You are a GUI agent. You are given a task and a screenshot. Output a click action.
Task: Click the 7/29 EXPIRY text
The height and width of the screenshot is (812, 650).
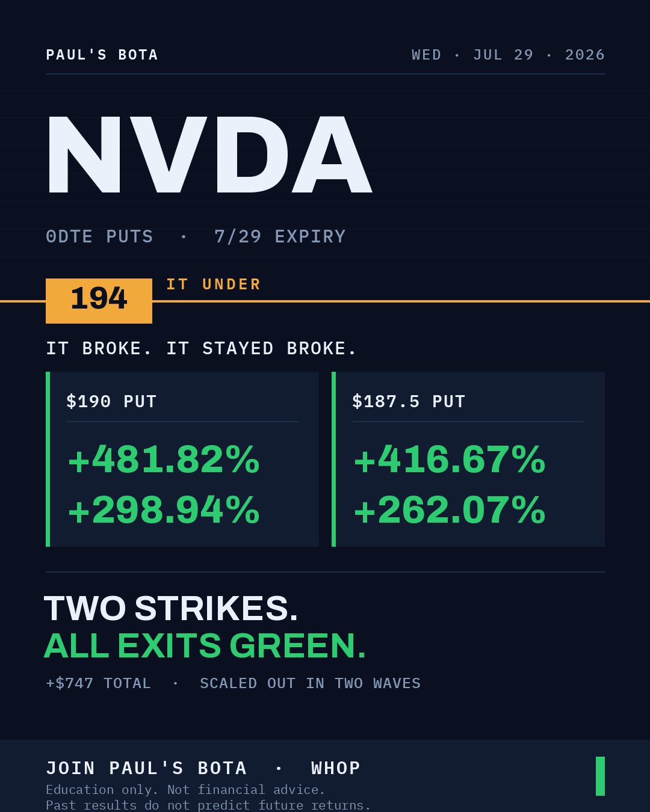coord(280,236)
